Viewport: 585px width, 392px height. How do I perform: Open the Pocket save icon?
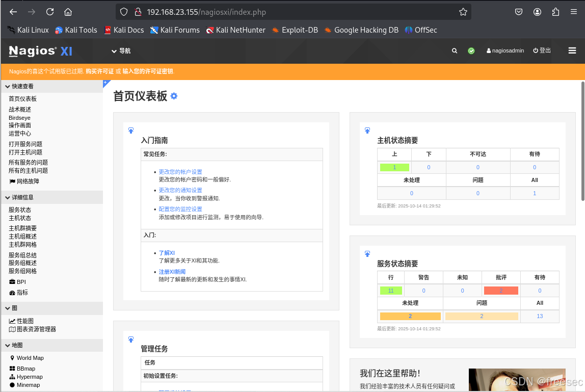coord(519,12)
